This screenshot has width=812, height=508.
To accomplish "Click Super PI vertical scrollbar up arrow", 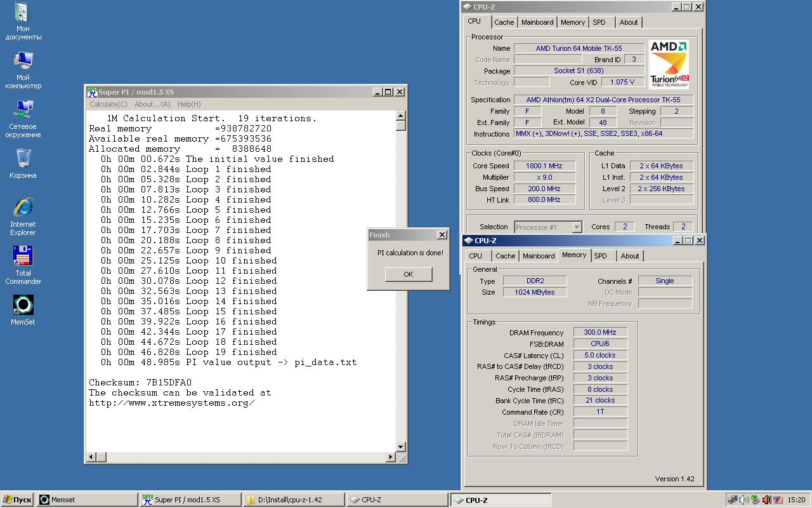I will pos(401,116).
